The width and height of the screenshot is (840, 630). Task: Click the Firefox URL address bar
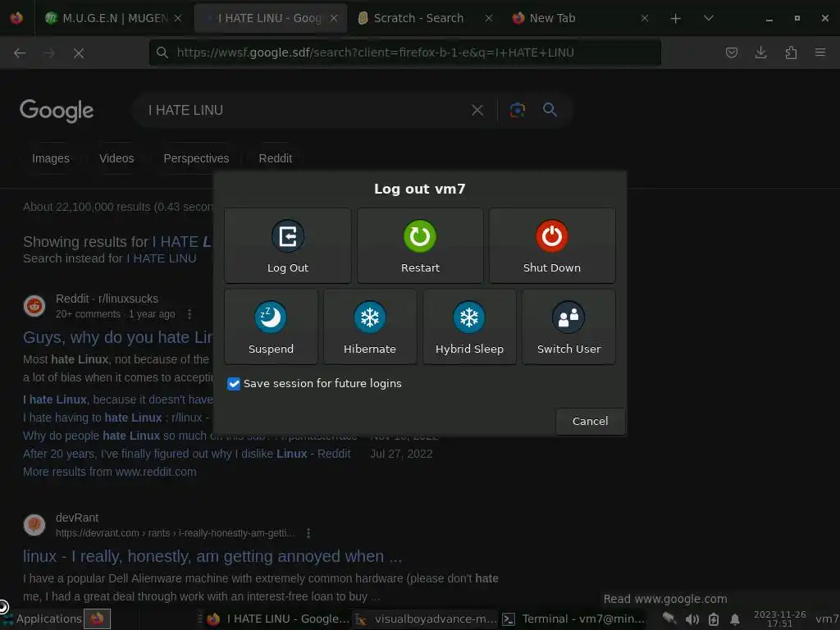(x=405, y=52)
